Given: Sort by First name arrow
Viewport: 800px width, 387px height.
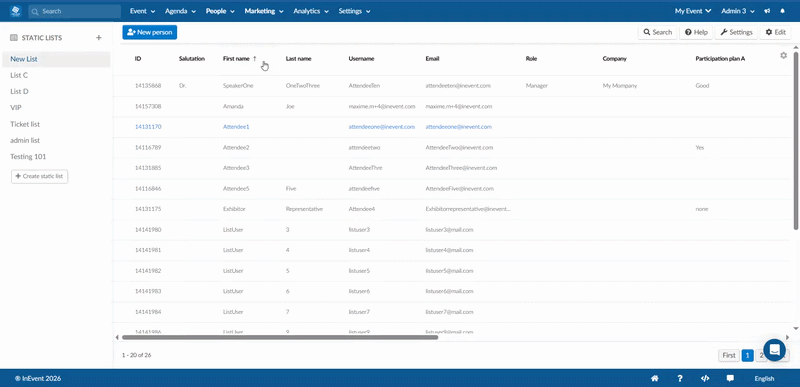Looking at the screenshot, I should click(255, 59).
